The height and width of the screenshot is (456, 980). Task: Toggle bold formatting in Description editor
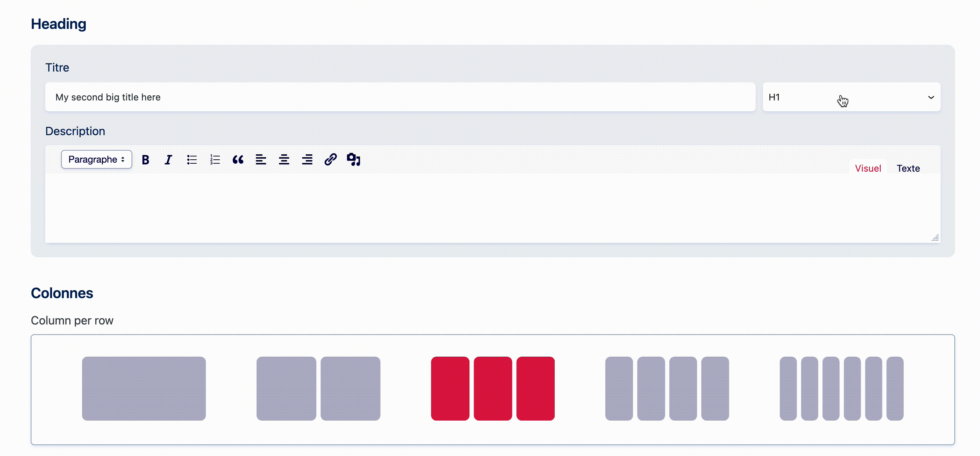145,160
